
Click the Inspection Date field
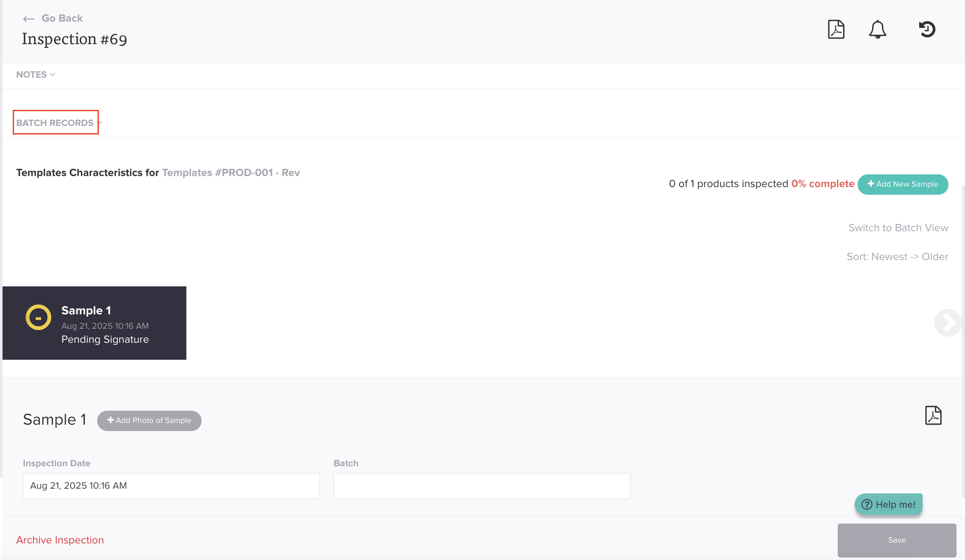171,486
